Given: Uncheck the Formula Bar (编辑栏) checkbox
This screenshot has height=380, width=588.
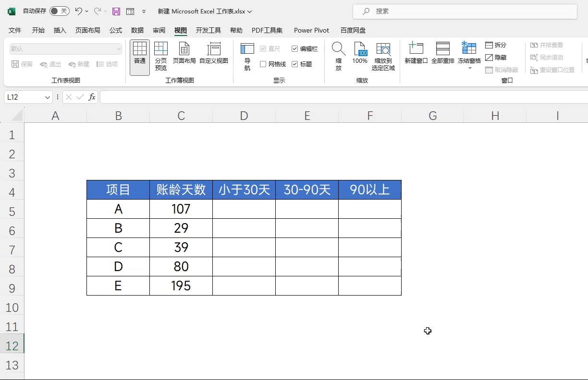Looking at the screenshot, I should click(295, 49).
